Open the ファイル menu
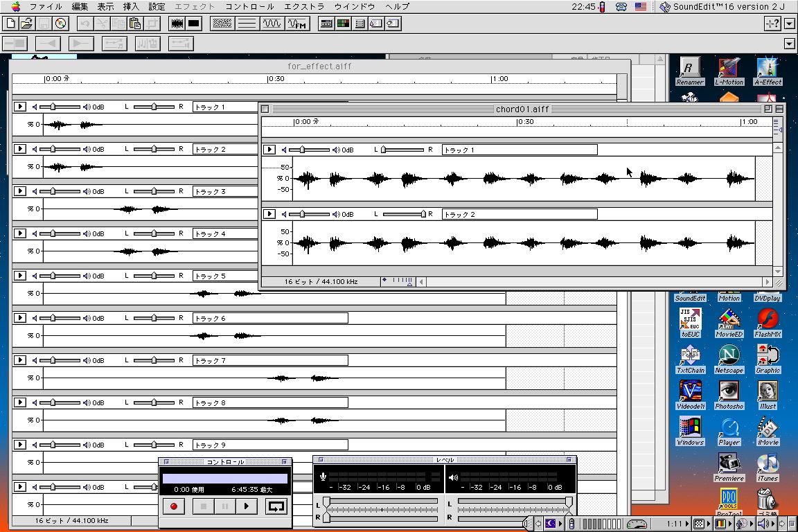Screen dimensions: 798x532 tap(45, 7)
